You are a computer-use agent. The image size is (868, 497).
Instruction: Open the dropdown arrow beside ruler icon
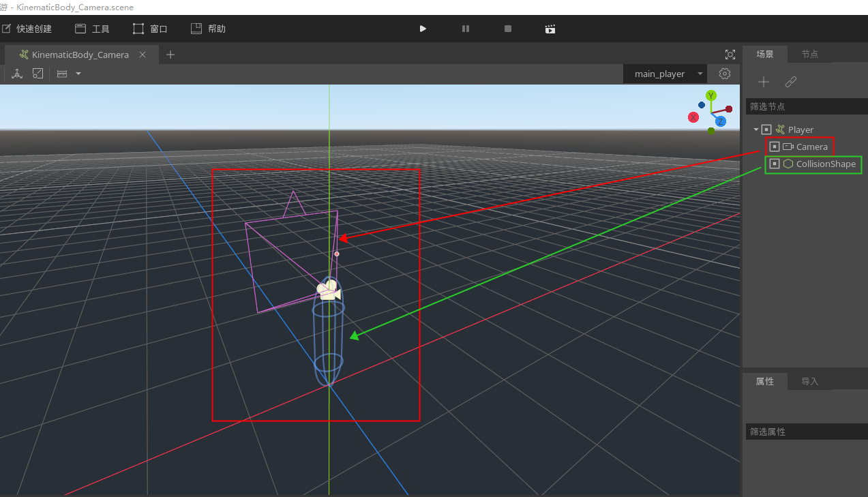coord(78,74)
